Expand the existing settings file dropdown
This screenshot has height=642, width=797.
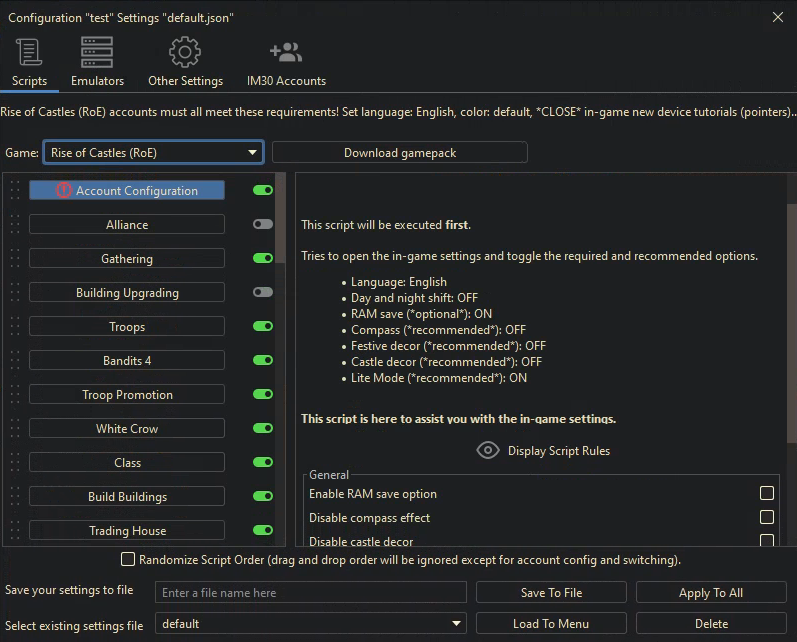pos(310,624)
